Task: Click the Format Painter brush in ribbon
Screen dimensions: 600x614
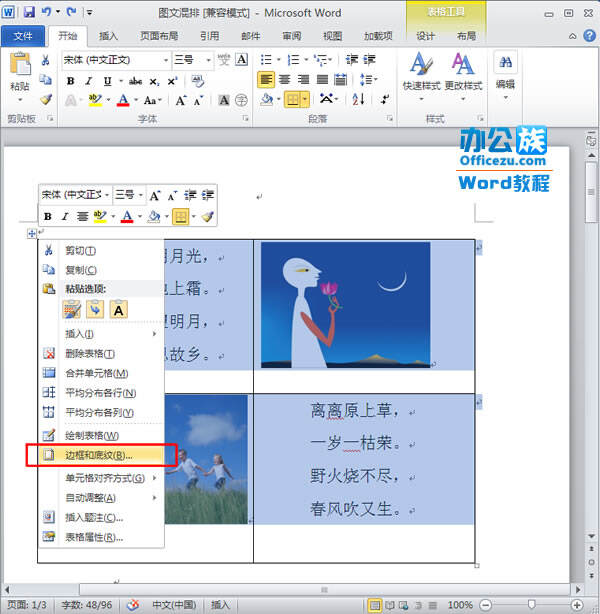Action: 46,99
